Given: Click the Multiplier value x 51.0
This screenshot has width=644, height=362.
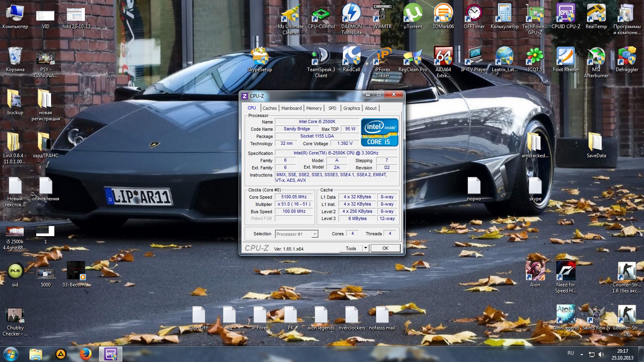Looking at the screenshot, I should pyautogui.click(x=294, y=204).
